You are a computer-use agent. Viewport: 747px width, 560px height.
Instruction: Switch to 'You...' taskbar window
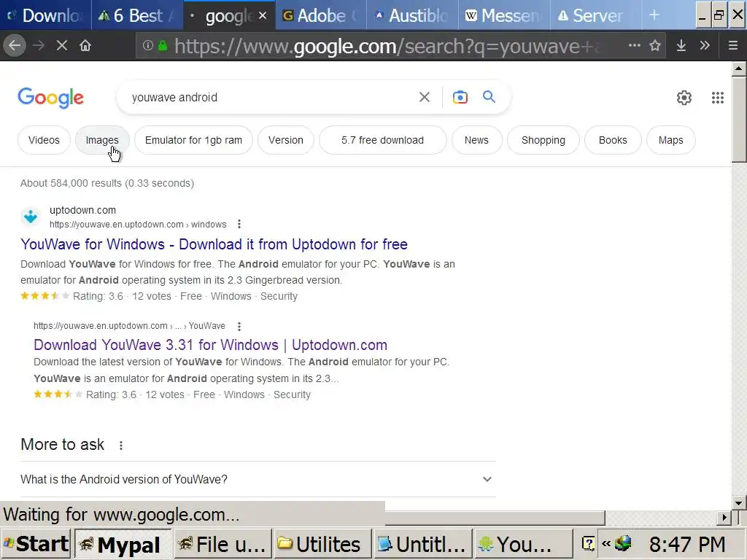(522, 543)
